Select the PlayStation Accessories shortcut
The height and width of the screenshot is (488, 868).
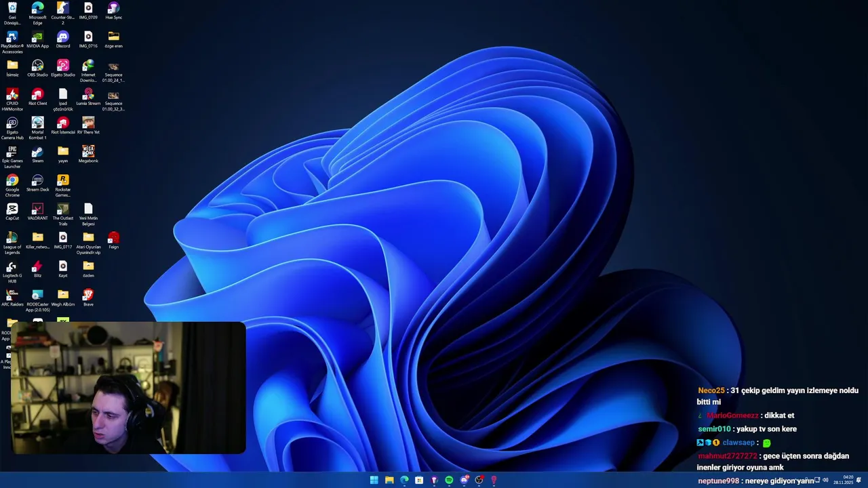[12, 42]
